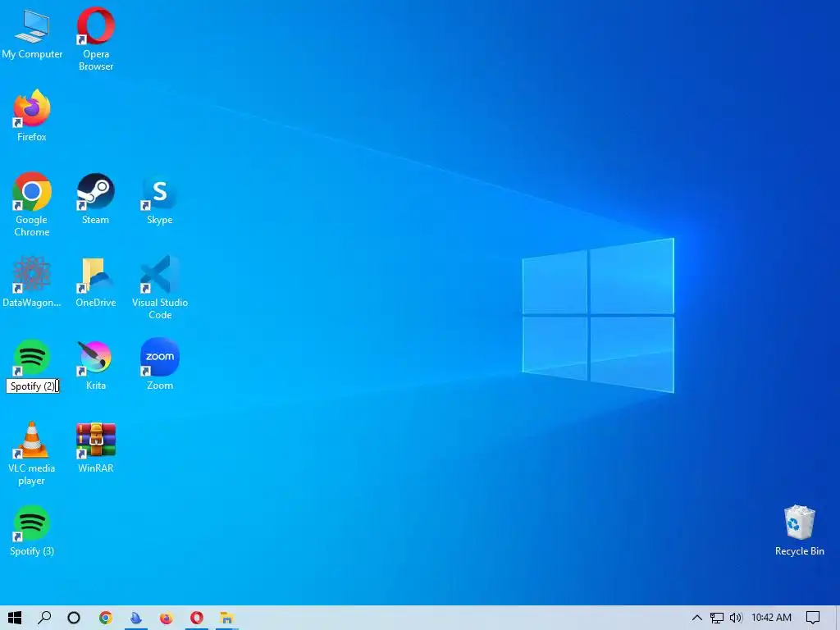The image size is (840, 630).
Task: Click the Show desktop sliver
Action: (x=838, y=618)
